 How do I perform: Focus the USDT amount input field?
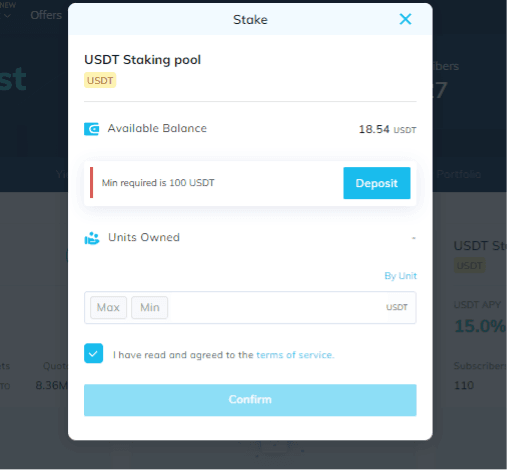tap(275, 307)
